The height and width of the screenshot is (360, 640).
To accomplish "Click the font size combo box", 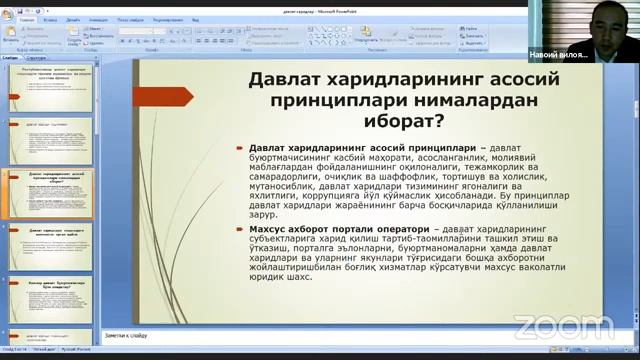I will pyautogui.click(x=160, y=31).
